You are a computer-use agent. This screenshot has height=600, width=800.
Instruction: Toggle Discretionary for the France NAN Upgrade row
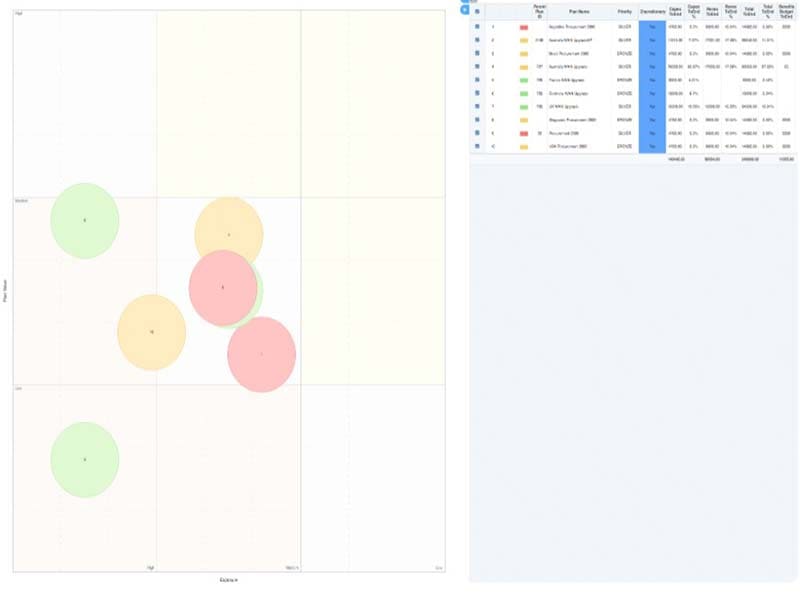point(651,78)
